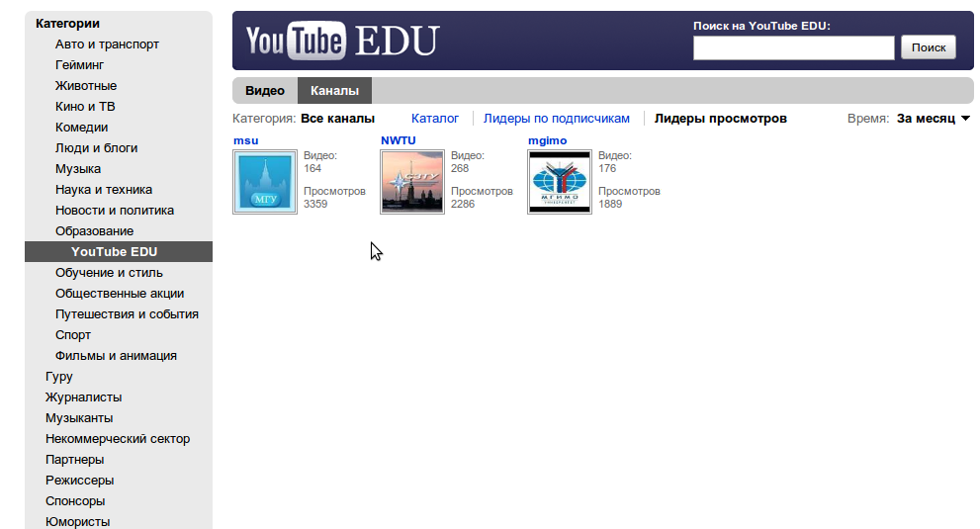Click NWTU video count 268
The image size is (980, 529).
(460, 168)
